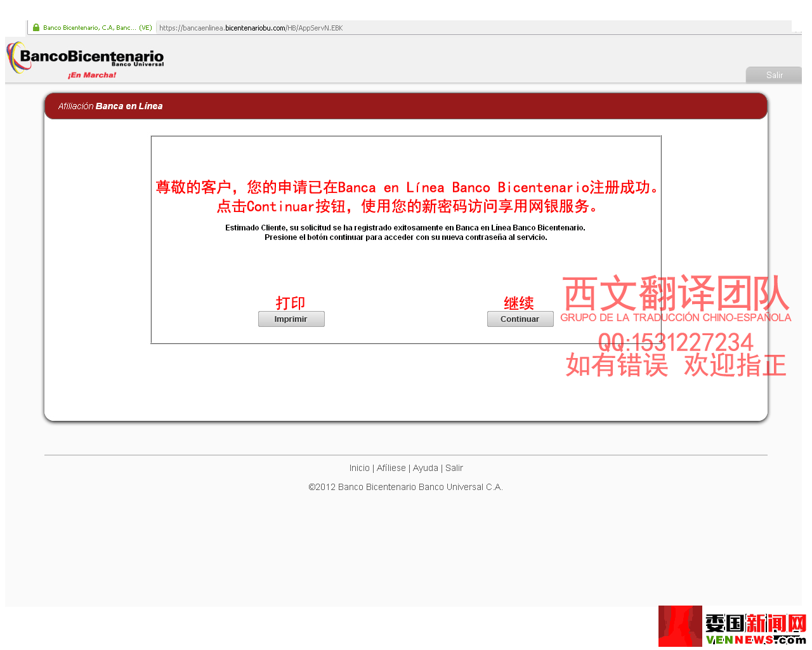812x650 pixels.
Task: Click the BancoBicentenario logo
Action: click(86, 58)
